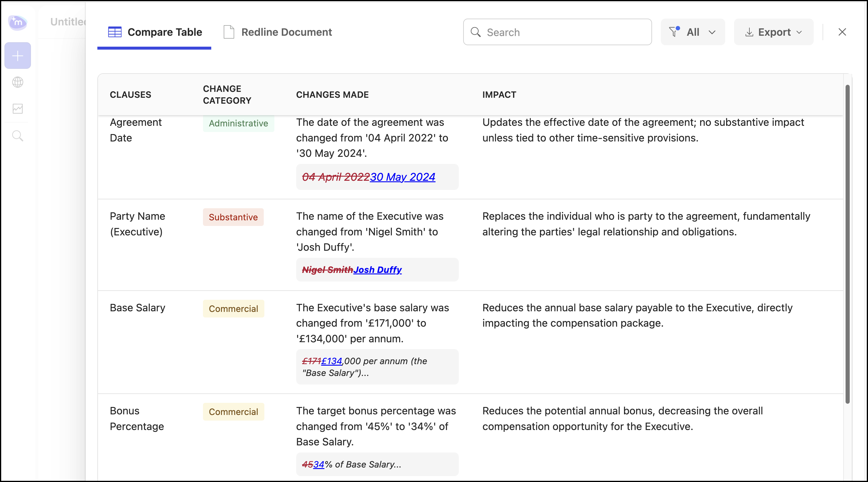Click the Redline Document page icon
Image resolution: width=868 pixels, height=482 pixels.
point(229,32)
